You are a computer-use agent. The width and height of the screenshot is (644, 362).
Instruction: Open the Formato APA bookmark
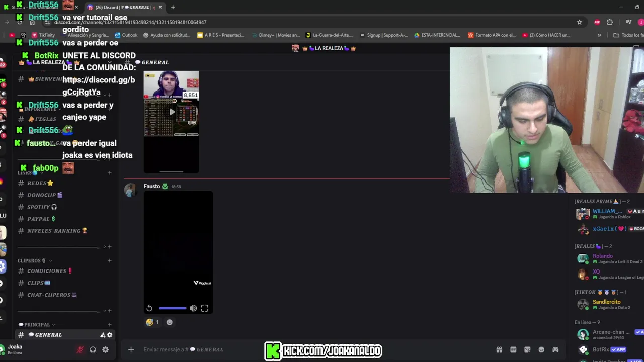[492, 35]
